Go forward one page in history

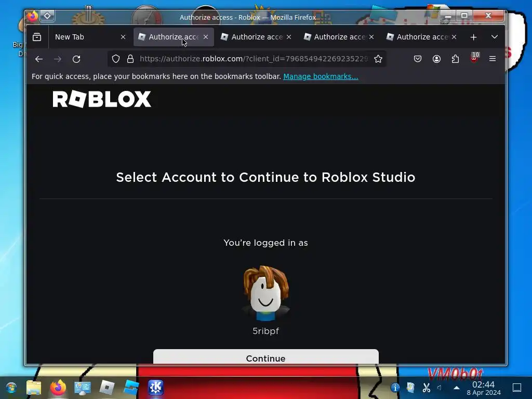coord(58,59)
